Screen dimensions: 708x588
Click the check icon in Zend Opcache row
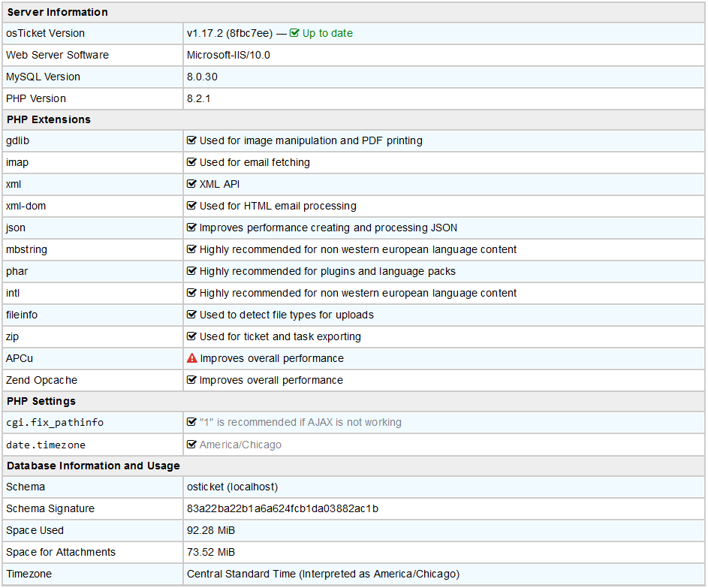pyautogui.click(x=191, y=380)
